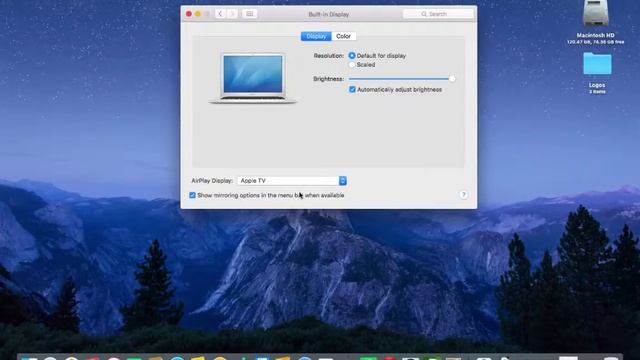
Task: Select Default for display resolution
Action: click(352, 56)
